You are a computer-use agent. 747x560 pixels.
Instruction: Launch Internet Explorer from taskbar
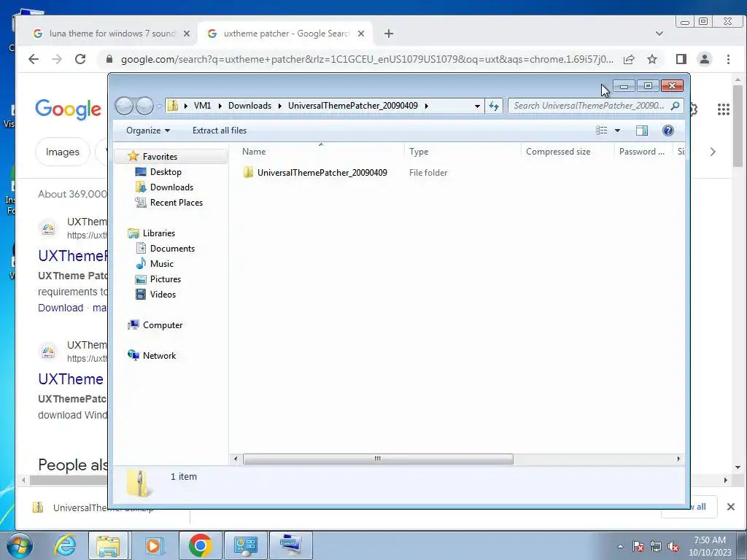[x=65, y=545]
